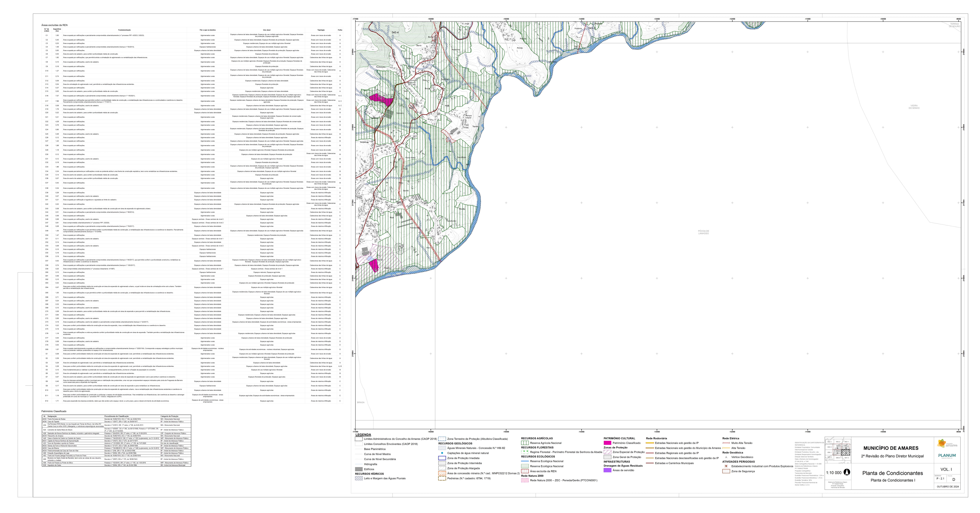Click the grey Edifícios legend swatch
Image resolution: width=980 pixels, height=513 pixels.
coord(359,469)
